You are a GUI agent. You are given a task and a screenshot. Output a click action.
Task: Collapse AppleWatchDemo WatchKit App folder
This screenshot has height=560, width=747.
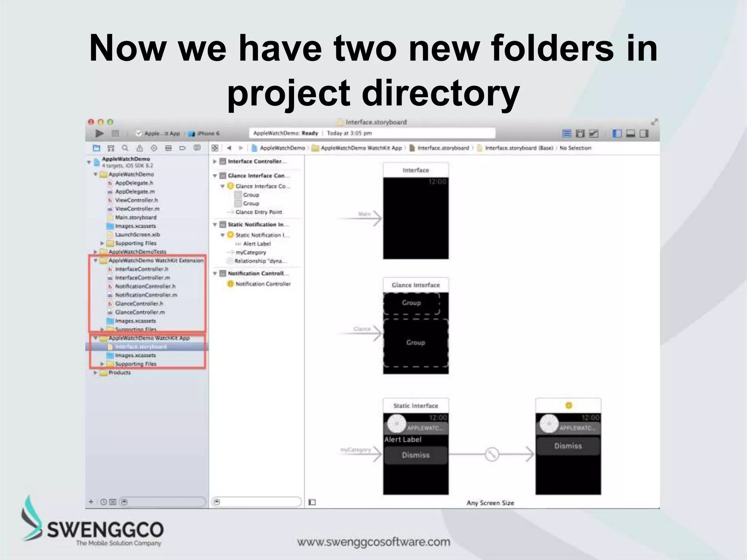click(x=96, y=338)
